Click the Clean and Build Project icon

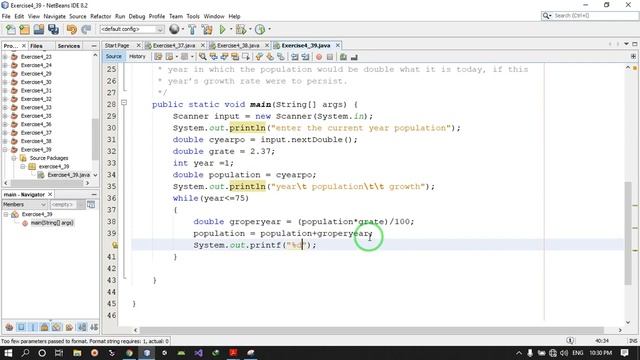click(207, 29)
